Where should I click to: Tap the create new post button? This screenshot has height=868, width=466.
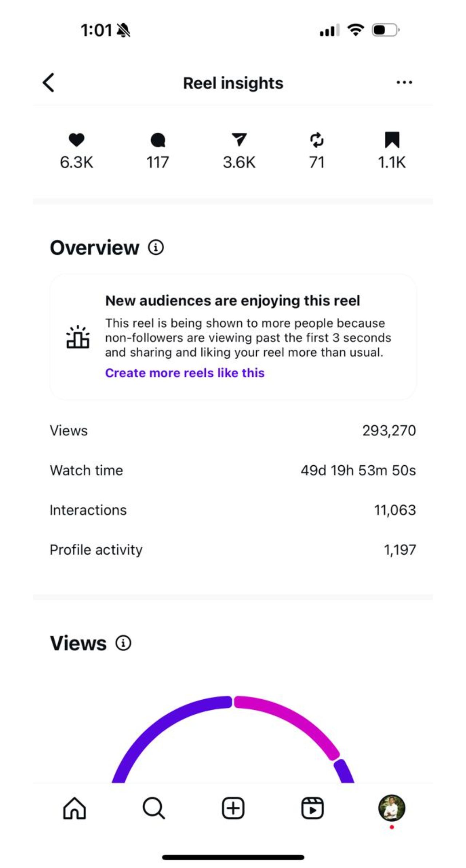tap(233, 808)
